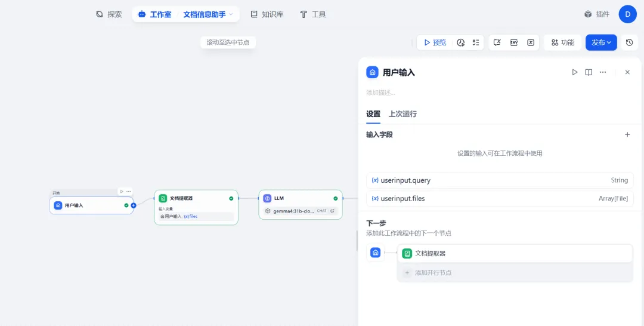Image resolution: width=644 pixels, height=326 pixels.
Task: Click green check status on 文档提取器 node
Action: 231,198
